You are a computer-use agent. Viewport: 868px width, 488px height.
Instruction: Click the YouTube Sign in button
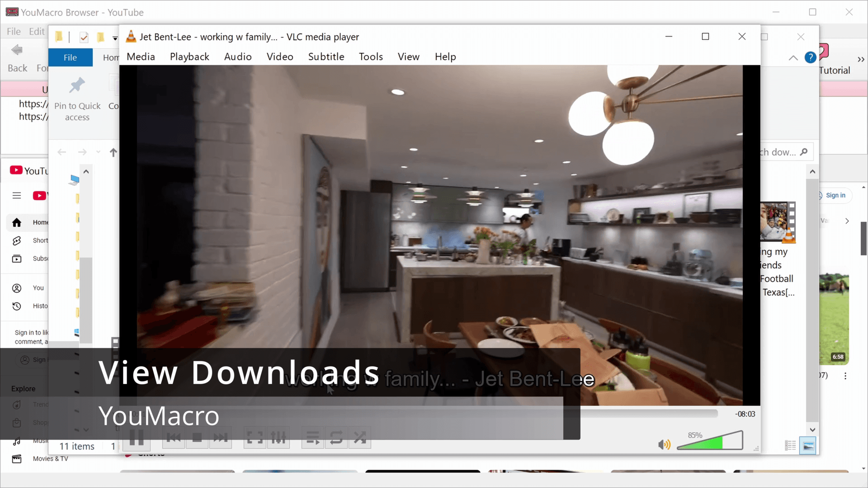click(835, 195)
